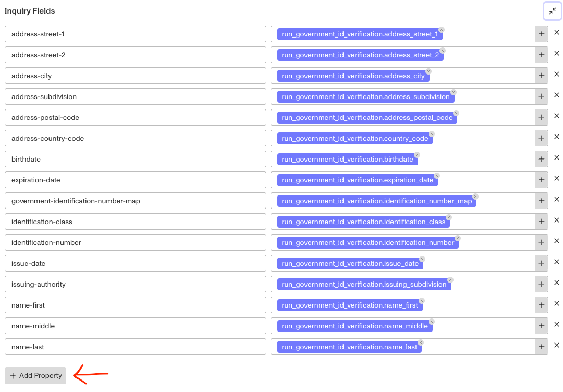Delete the issuing-authority property row
563x392 pixels.
click(557, 283)
